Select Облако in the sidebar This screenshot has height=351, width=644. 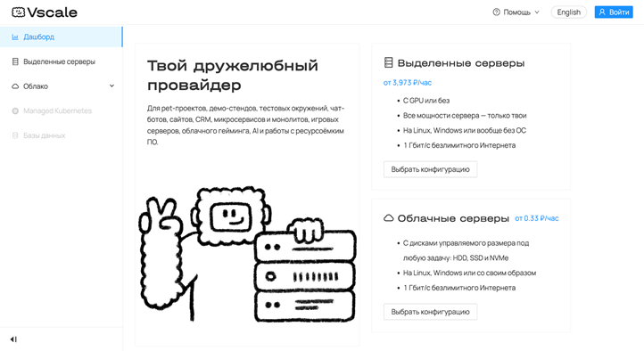(x=61, y=86)
